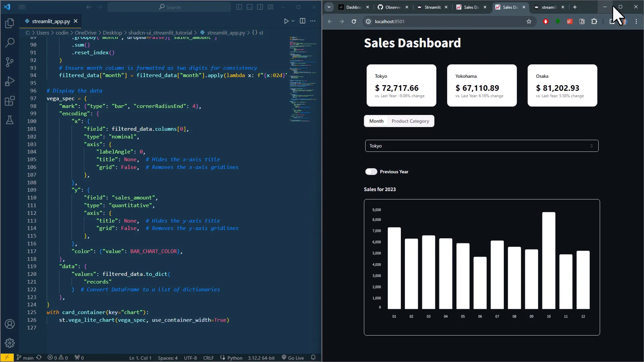The height and width of the screenshot is (362, 644).
Task: Switch to Product Category view
Action: click(411, 121)
